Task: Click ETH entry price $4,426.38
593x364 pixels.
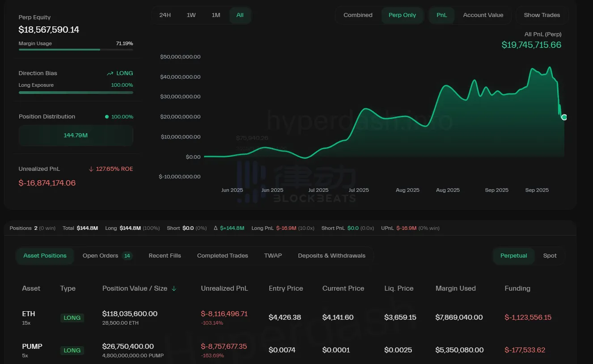Action: tap(285, 317)
